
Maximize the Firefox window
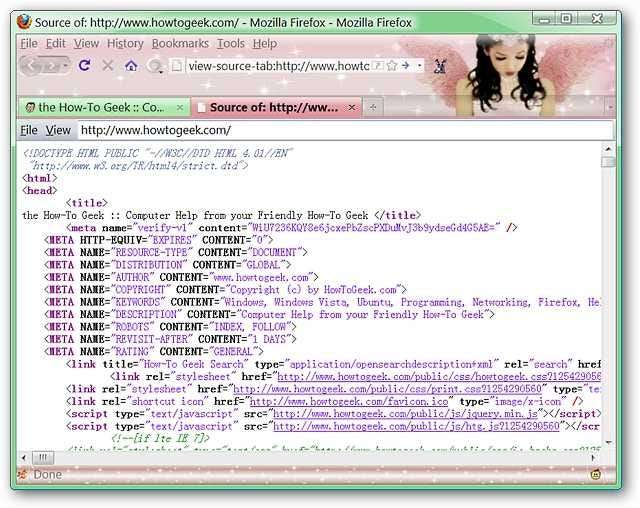[566, 19]
